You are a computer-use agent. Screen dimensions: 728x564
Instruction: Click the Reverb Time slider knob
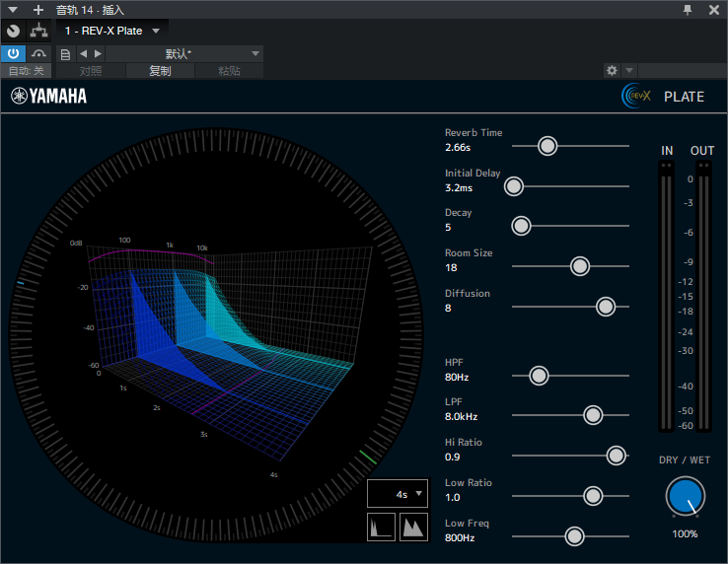coord(547,146)
